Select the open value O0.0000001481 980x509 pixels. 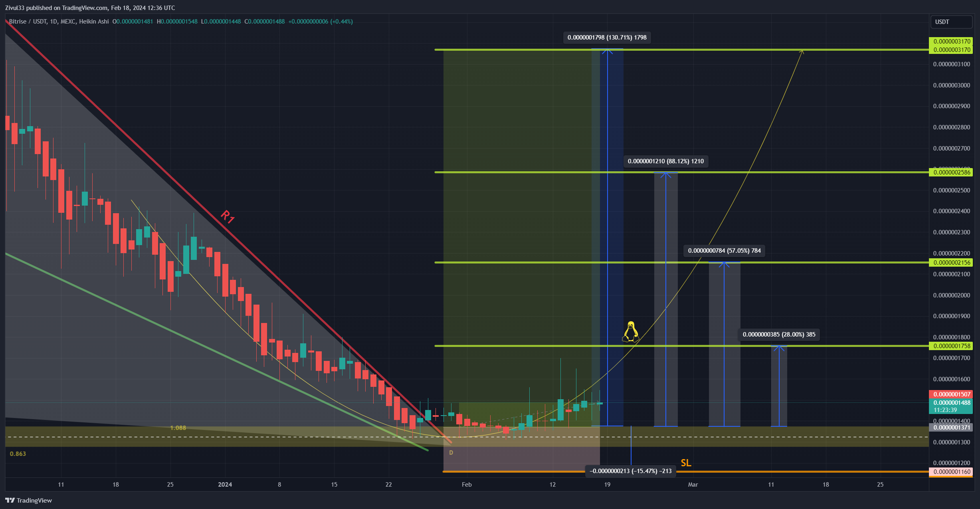(x=133, y=22)
